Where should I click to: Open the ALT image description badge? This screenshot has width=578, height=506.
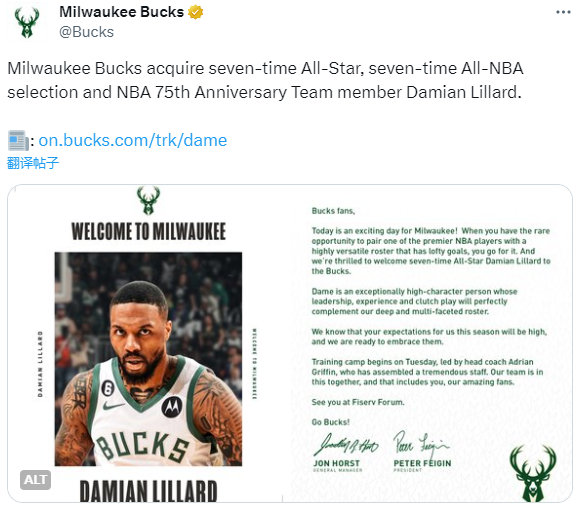(x=35, y=480)
